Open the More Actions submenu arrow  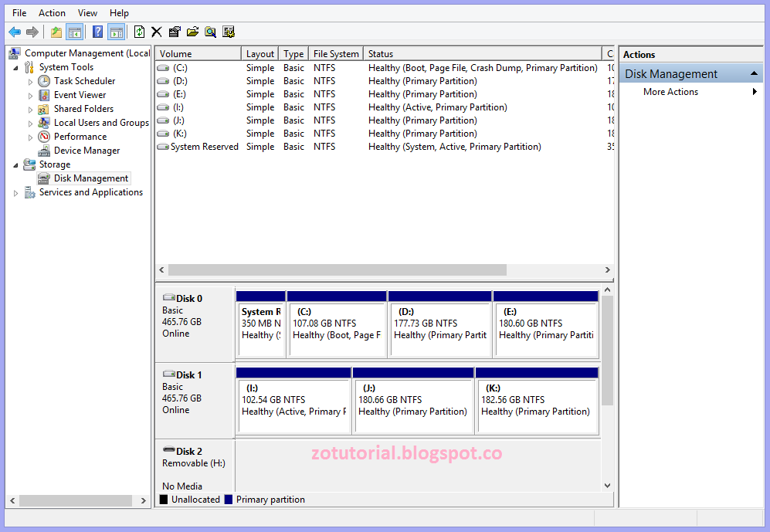(x=755, y=91)
